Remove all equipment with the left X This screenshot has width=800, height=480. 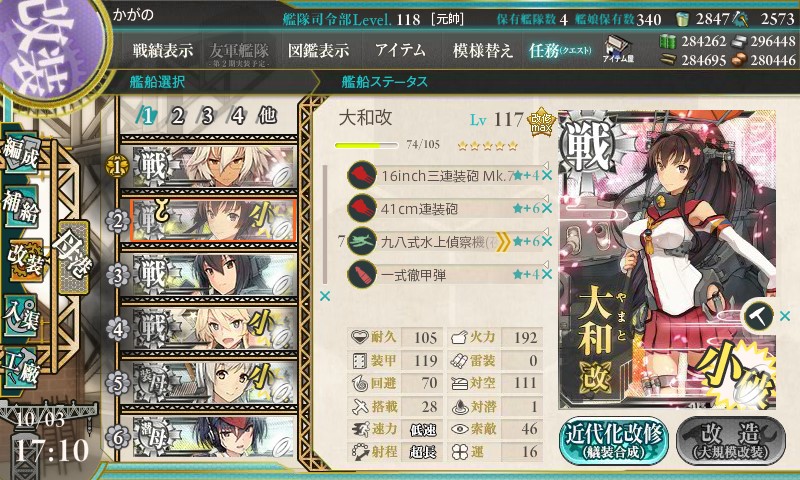point(324,296)
